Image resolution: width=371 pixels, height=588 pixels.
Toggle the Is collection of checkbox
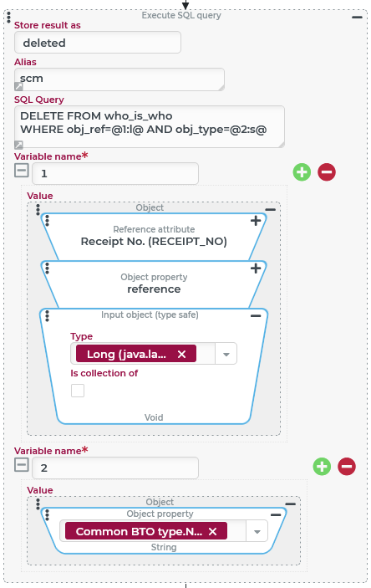click(78, 391)
